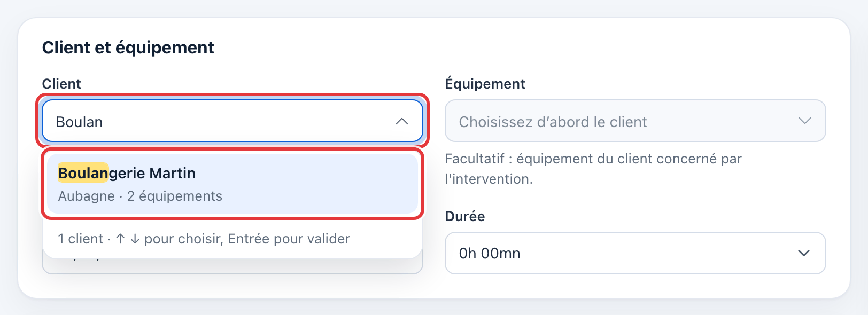Click the partially hidden field beneath the client list
The width and height of the screenshot is (868, 315).
click(232, 266)
